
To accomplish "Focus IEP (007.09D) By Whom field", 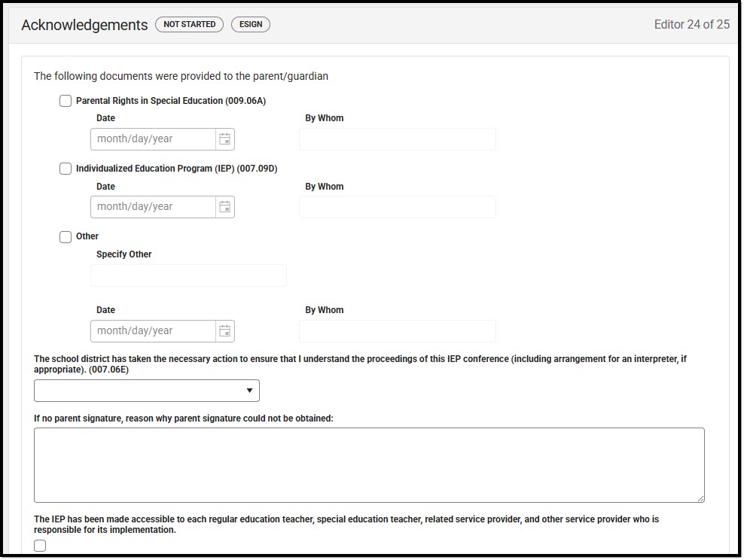I will coord(398,207).
